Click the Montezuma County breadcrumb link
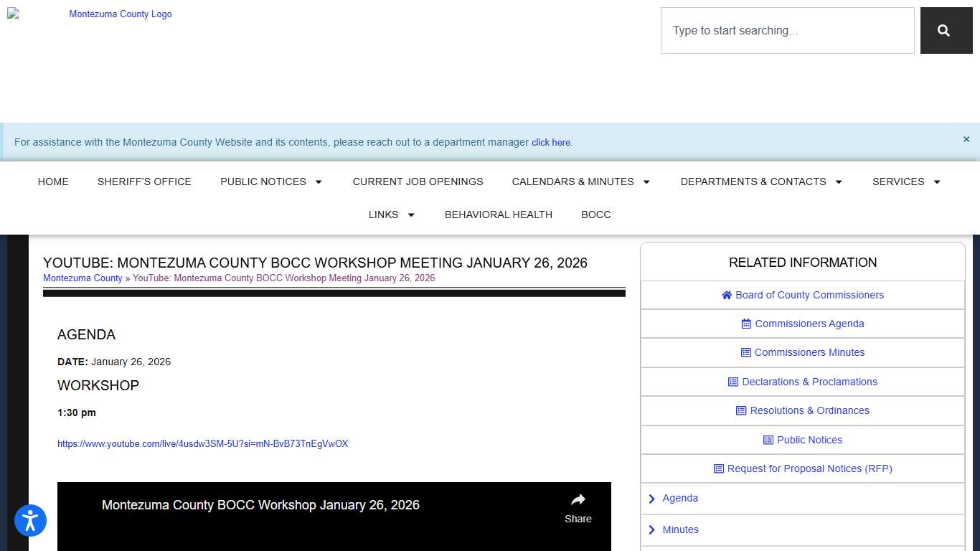The width and height of the screenshot is (980, 551). (83, 278)
